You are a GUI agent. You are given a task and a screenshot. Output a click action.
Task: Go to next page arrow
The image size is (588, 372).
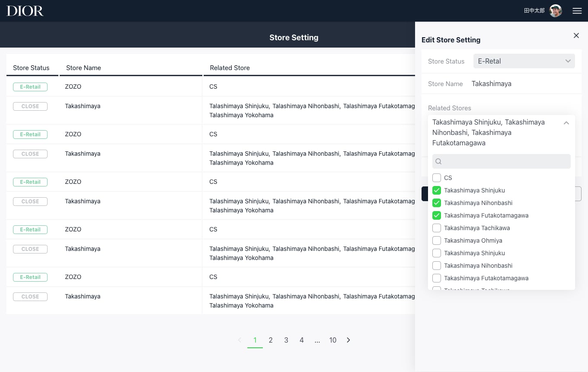tap(348, 340)
